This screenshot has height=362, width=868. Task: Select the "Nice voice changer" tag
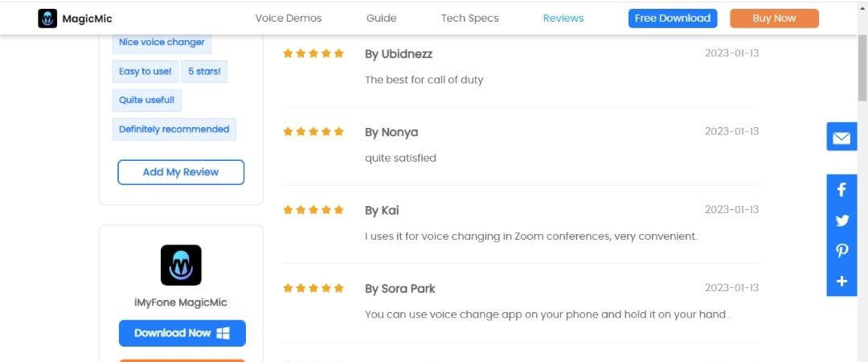(162, 42)
